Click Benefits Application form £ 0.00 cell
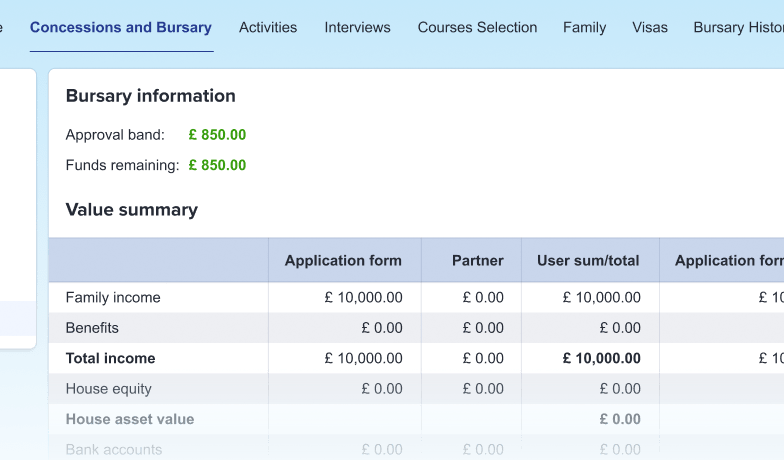 coord(382,328)
